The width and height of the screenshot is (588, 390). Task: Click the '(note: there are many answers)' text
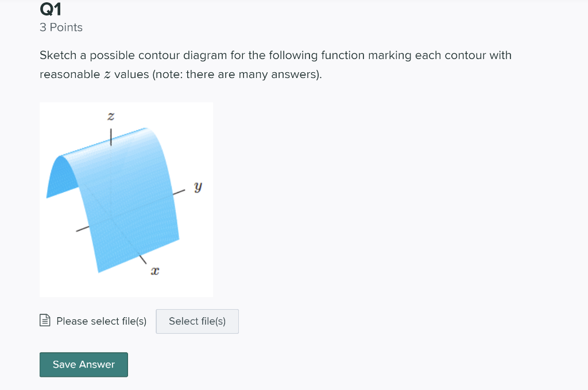tap(237, 75)
